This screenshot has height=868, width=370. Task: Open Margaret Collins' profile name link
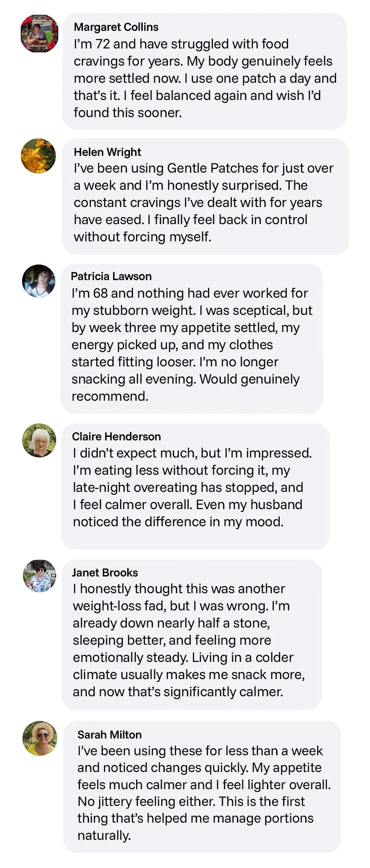click(116, 27)
